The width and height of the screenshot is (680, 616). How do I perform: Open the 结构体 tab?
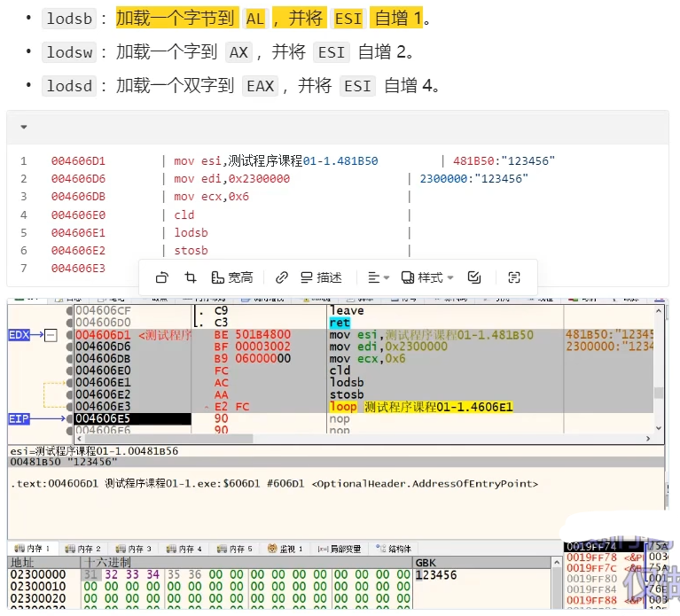point(394,549)
